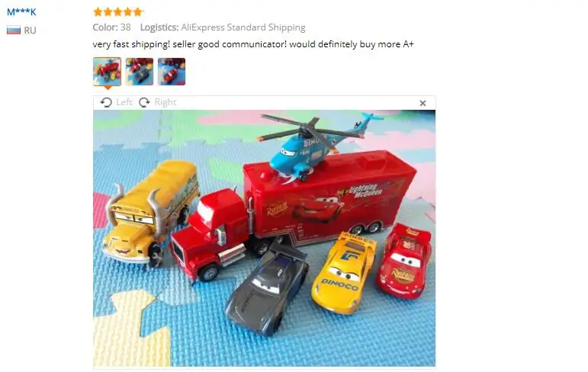Click the enlarged toy cars photo
The image size is (588, 372).
point(265,238)
